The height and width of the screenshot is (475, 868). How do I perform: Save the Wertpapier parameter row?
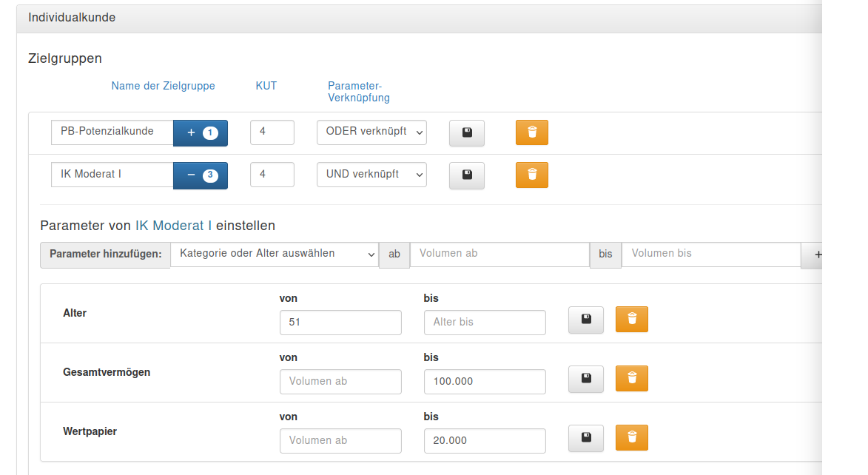585,438
